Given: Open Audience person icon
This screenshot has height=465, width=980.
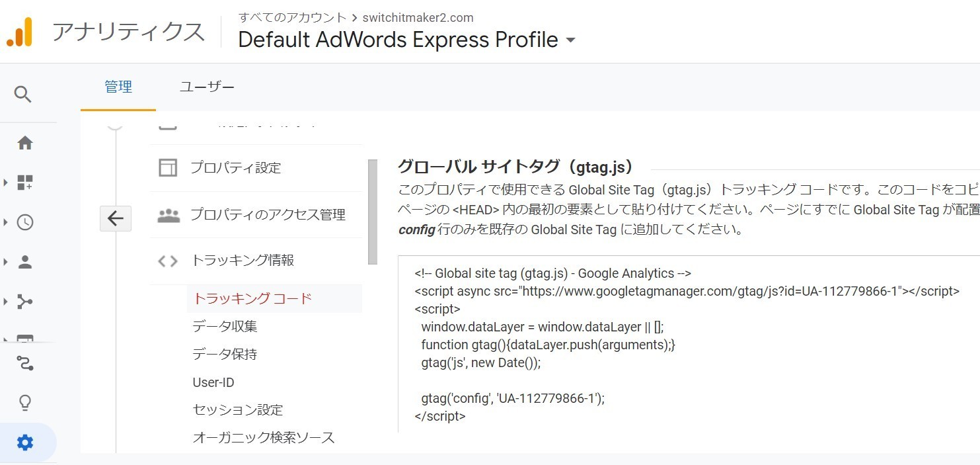Looking at the screenshot, I should [x=25, y=262].
